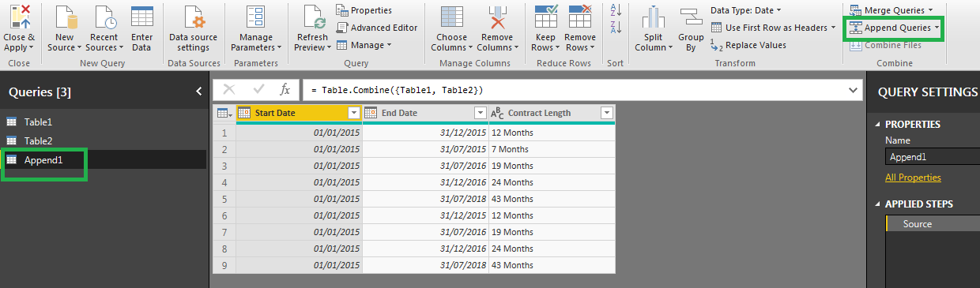
Task: Open the Data Type: Date dropdown
Action: pos(745,10)
